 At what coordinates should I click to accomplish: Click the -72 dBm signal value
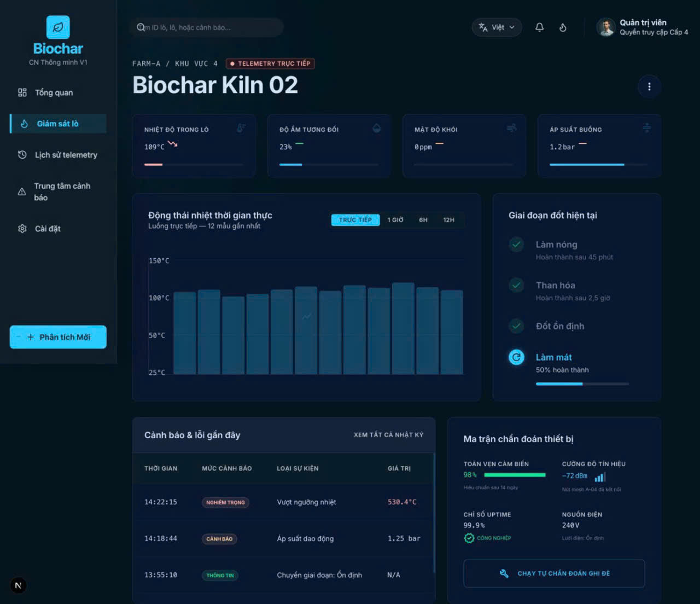tap(575, 476)
